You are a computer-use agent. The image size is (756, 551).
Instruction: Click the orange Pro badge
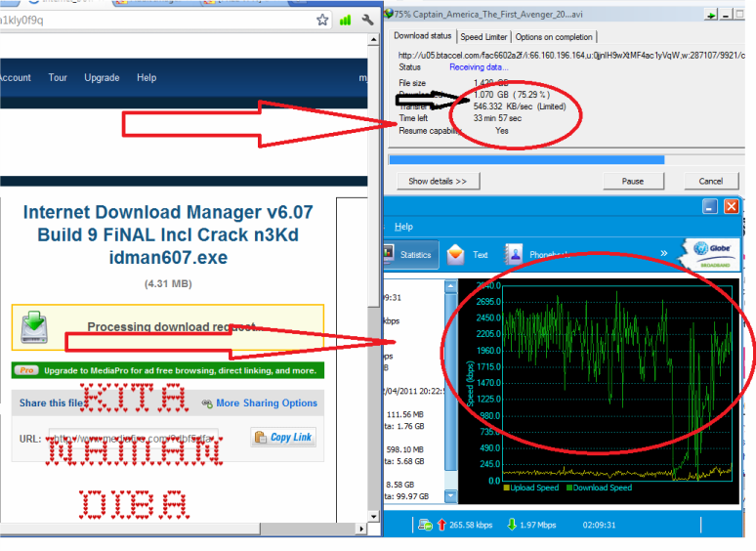pyautogui.click(x=26, y=370)
